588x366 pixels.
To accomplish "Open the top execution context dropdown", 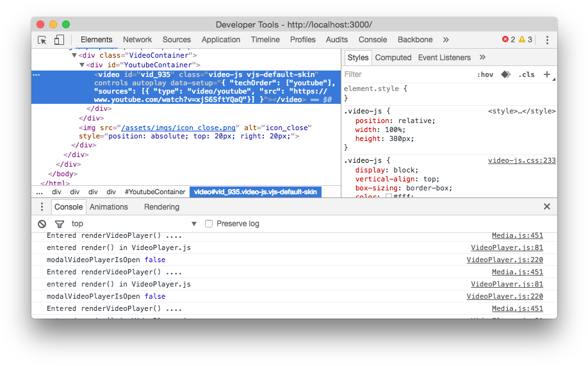I will (134, 224).
